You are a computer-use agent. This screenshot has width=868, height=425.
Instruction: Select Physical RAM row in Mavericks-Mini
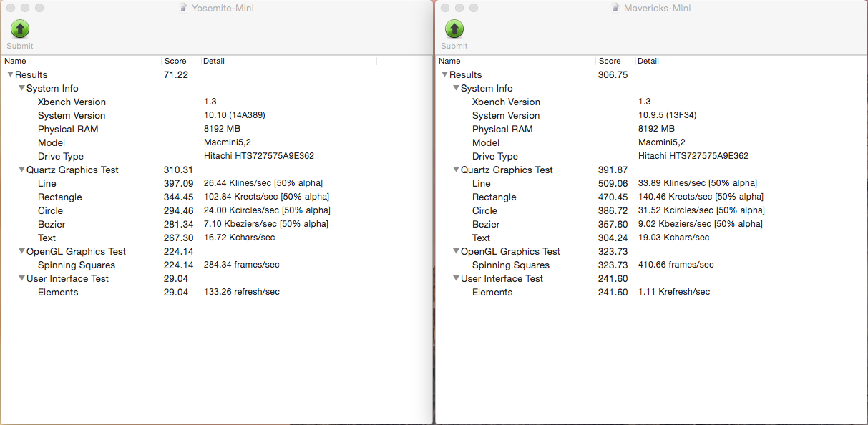tap(651, 129)
